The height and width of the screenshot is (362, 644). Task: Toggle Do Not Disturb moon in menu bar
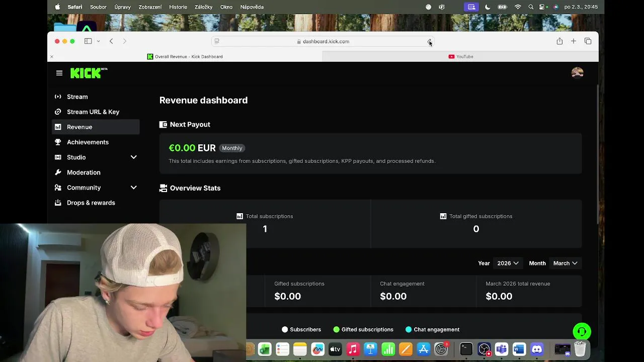488,7
